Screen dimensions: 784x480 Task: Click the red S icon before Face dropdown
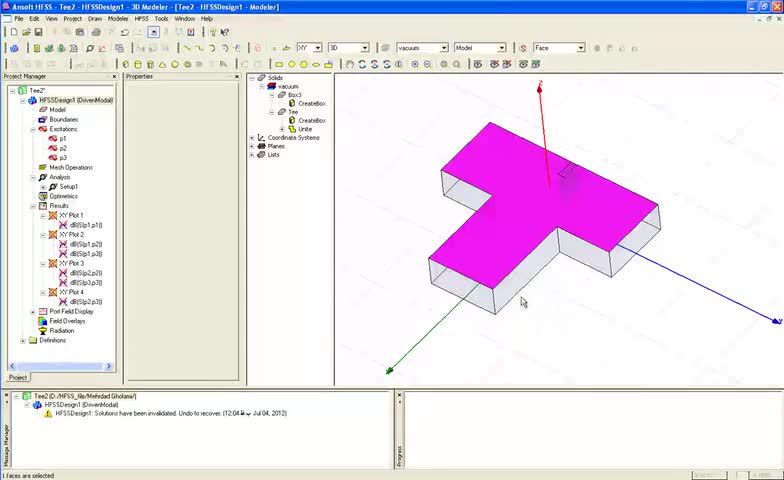click(x=523, y=48)
